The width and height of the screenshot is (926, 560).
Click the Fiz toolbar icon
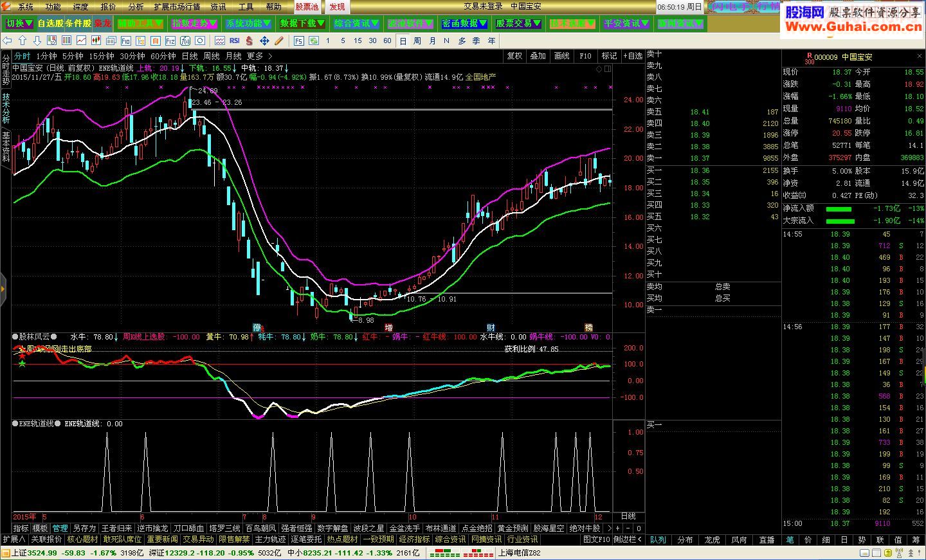coord(170,41)
